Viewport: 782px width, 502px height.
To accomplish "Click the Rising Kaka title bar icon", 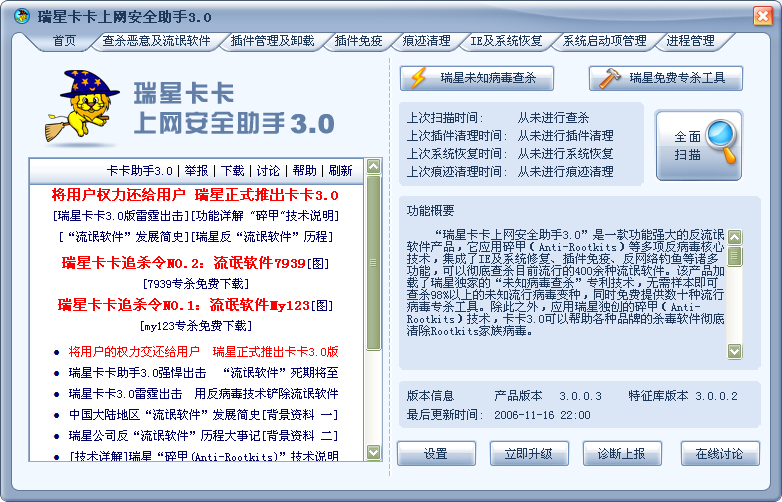I will pyautogui.click(x=21, y=16).
